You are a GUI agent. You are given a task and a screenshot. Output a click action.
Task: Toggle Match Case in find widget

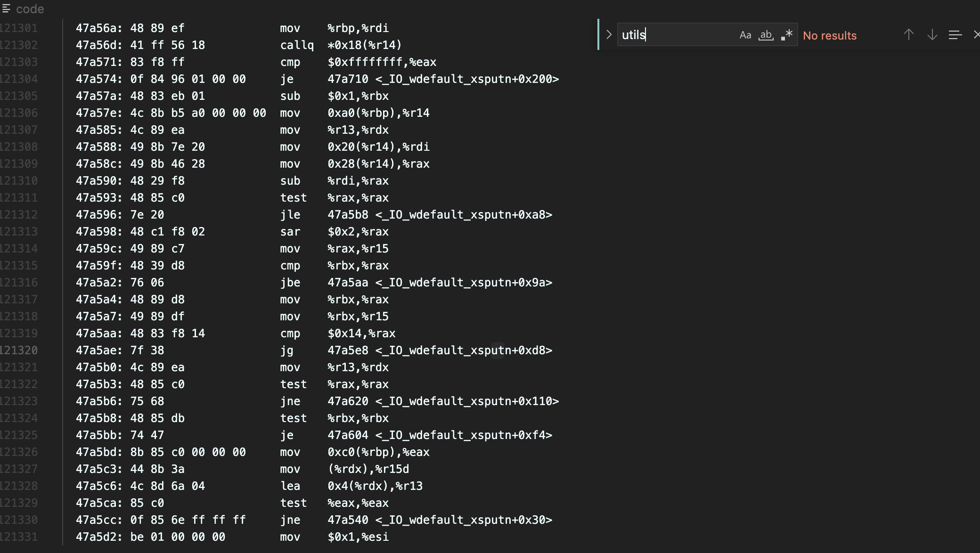point(745,35)
